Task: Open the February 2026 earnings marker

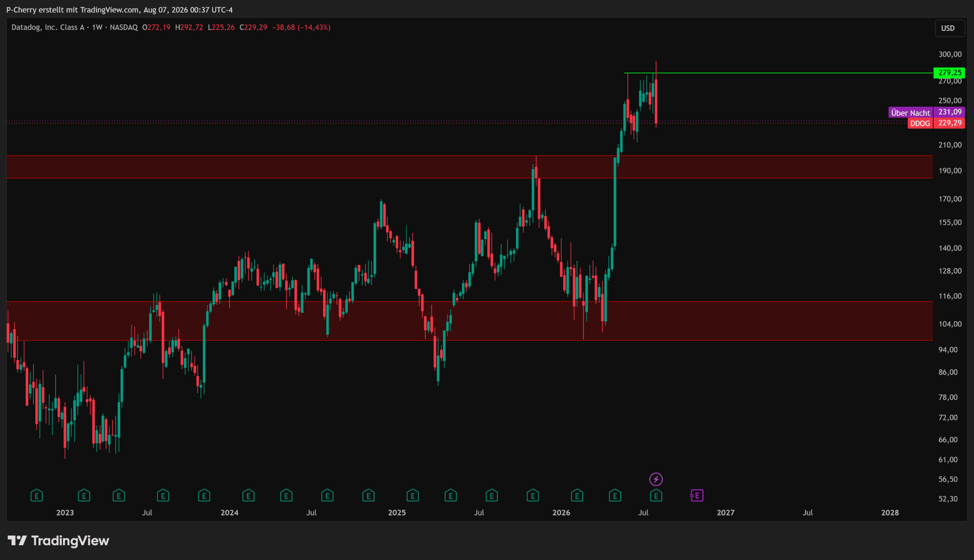Action: [x=577, y=495]
